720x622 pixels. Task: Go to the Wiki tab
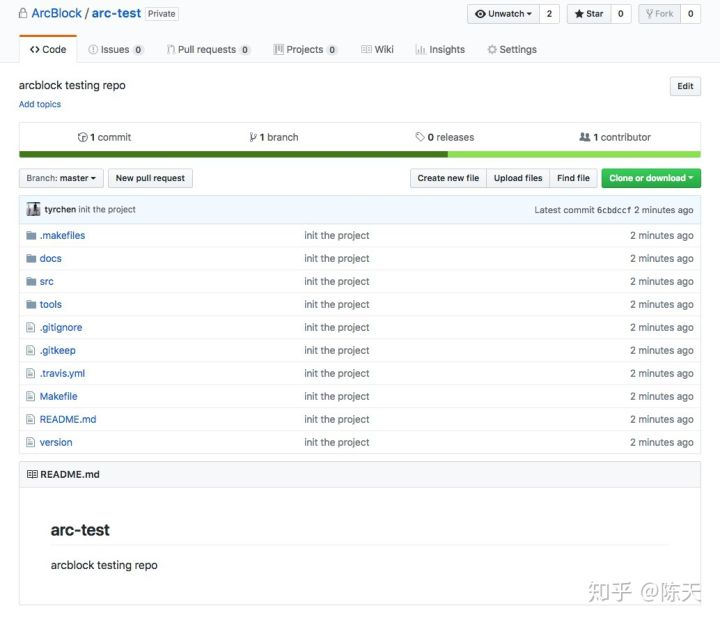pos(377,50)
